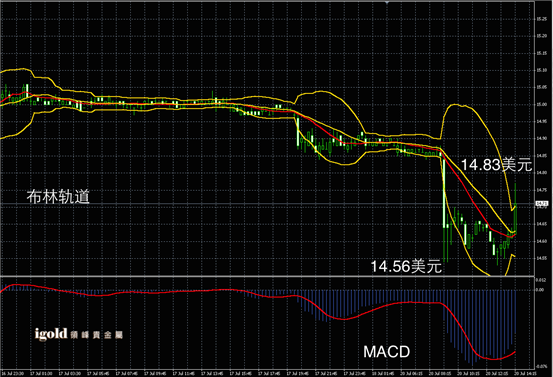Click the 14.56美元 price annotation
Viewport: 553px width, 377px height.
tap(406, 266)
